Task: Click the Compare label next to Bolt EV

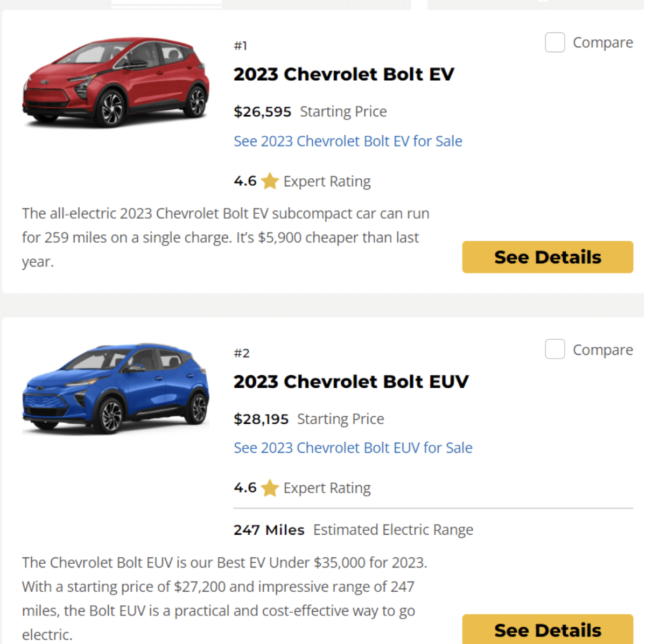Action: [603, 43]
